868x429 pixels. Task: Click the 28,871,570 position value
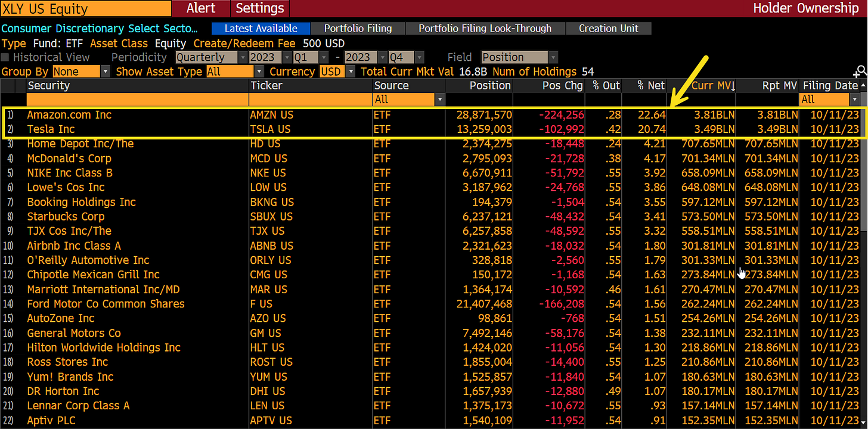(483, 115)
